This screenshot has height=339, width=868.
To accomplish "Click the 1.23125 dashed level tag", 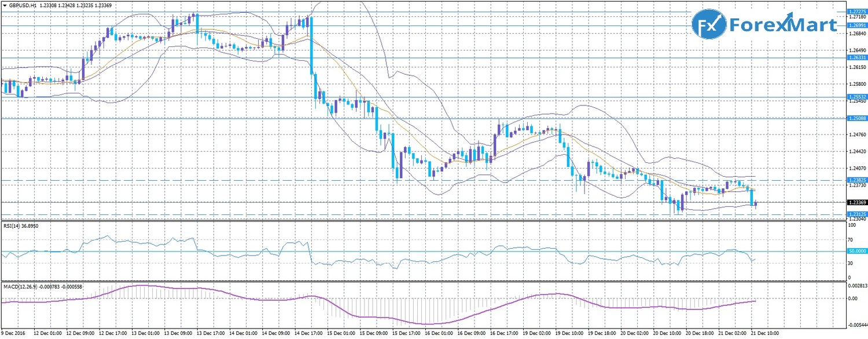I will point(857,214).
